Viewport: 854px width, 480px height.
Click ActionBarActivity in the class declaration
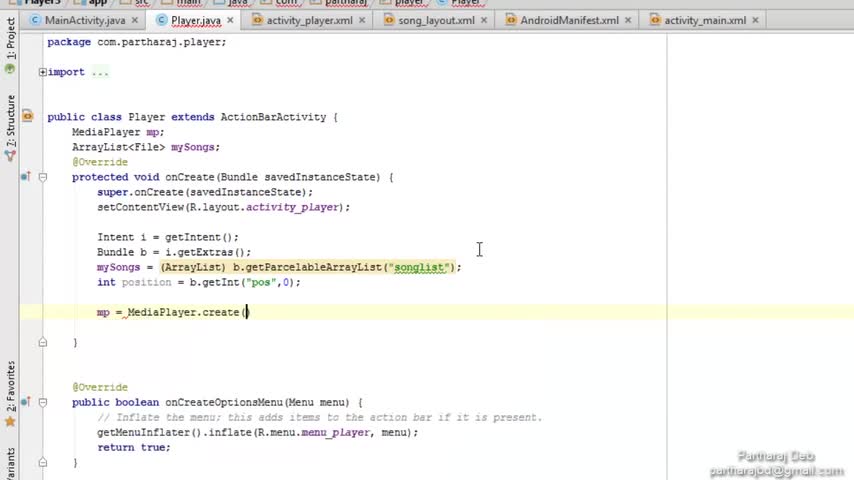pos(273,117)
